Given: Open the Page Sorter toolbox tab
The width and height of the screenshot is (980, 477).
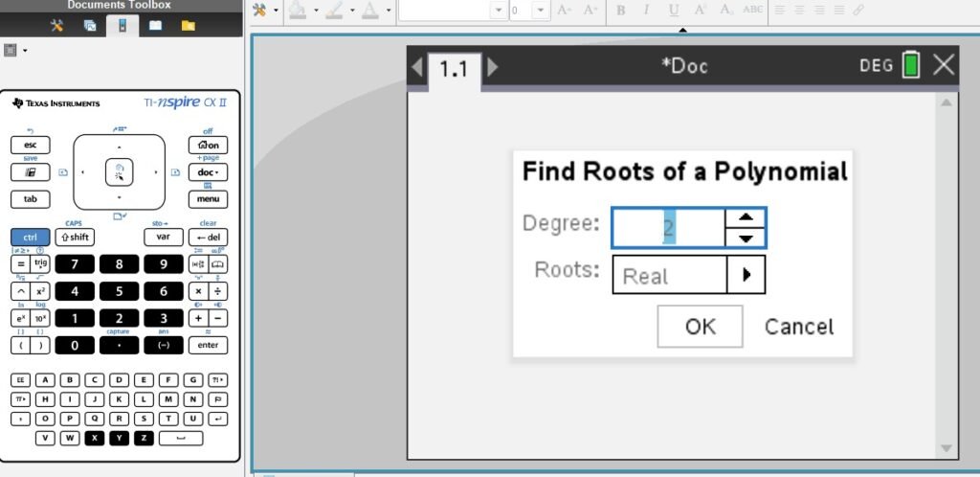Looking at the screenshot, I should [x=90, y=26].
